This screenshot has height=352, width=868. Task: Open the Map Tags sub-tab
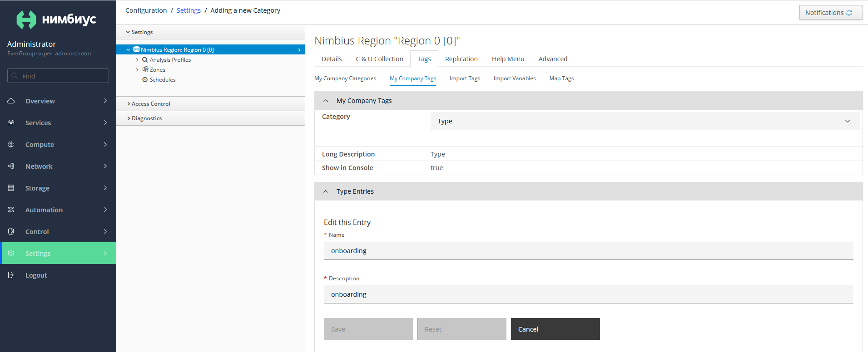click(x=561, y=78)
